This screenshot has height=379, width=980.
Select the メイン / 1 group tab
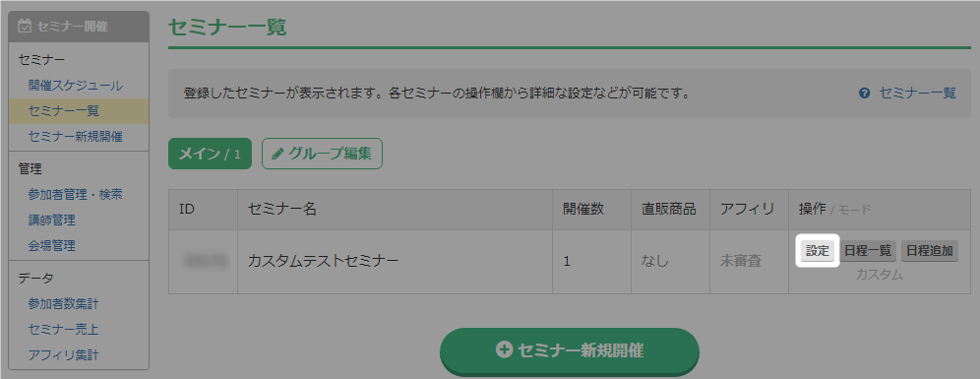[x=210, y=154]
